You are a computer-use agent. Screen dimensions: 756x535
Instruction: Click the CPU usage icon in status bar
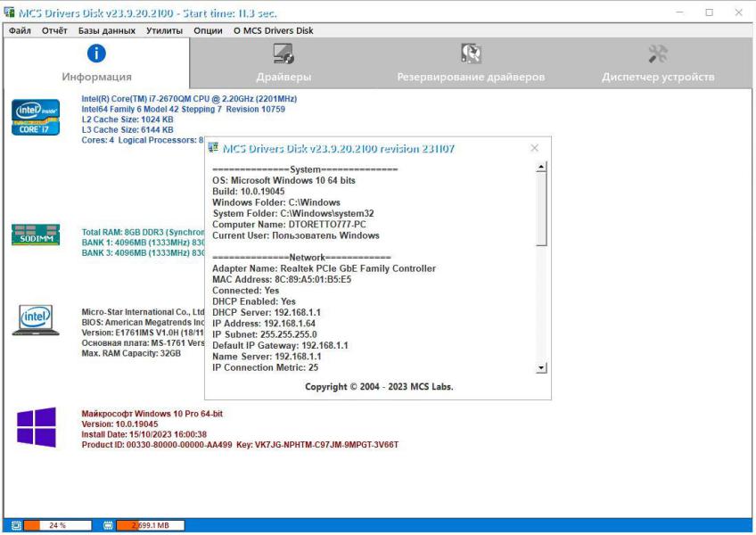[16, 525]
